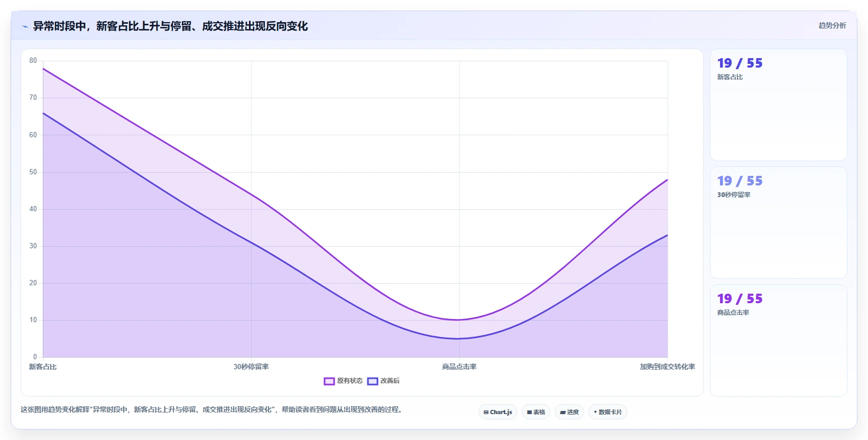Click the header title 异常时段中
The image size is (868, 440).
(170, 26)
